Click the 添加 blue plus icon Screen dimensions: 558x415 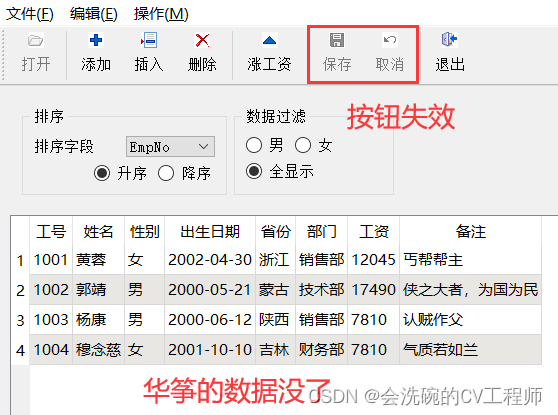(x=96, y=40)
